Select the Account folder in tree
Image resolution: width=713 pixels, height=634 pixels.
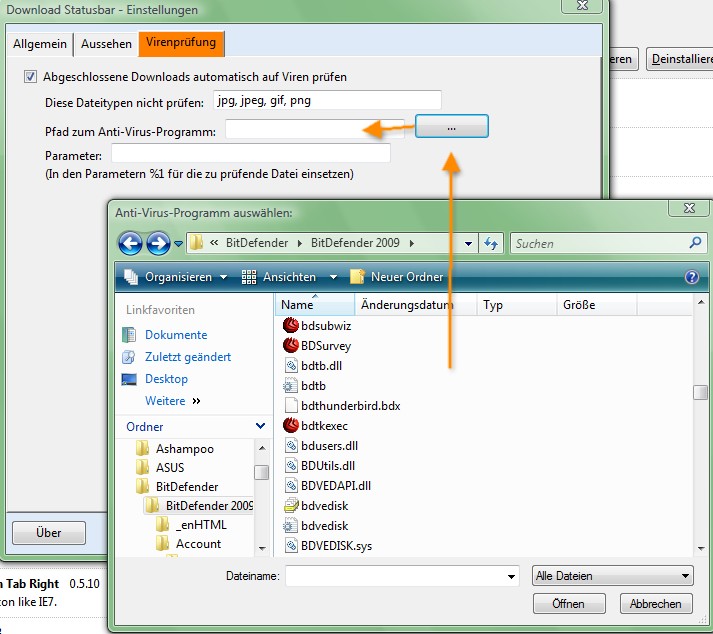pyautogui.click(x=188, y=543)
